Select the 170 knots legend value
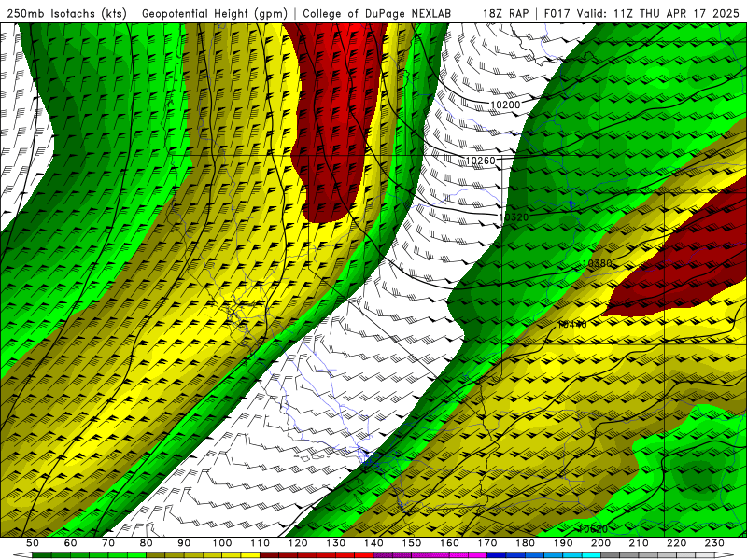 486,543
